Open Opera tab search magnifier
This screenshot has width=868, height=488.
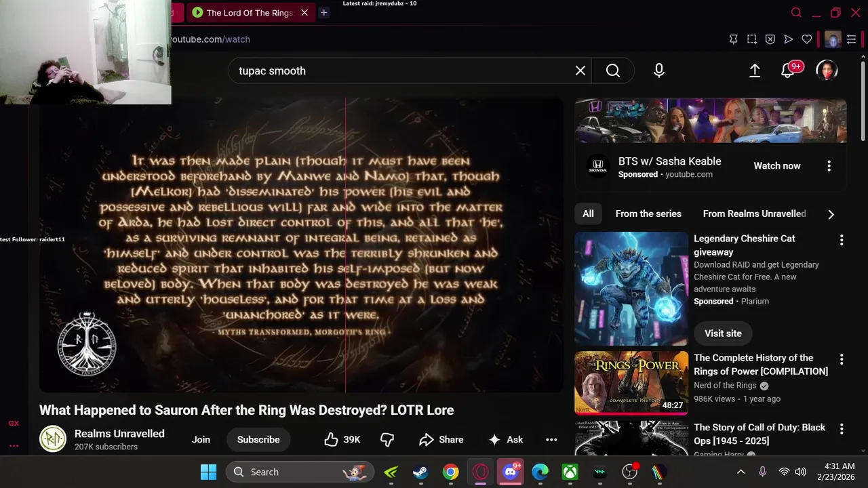click(797, 12)
